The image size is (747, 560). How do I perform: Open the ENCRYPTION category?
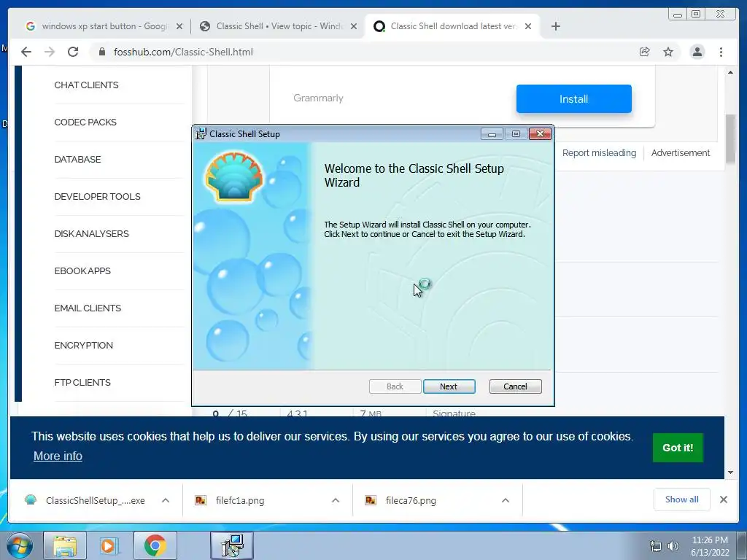[83, 345]
